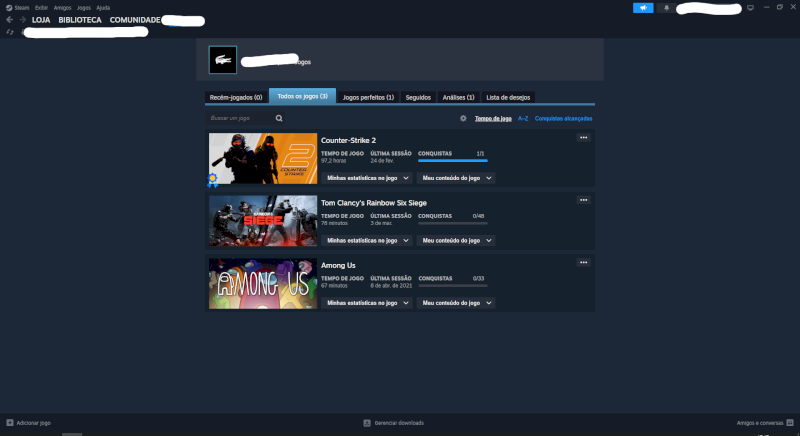Open the more options menu for Rainbow Six Siege

pyautogui.click(x=584, y=200)
